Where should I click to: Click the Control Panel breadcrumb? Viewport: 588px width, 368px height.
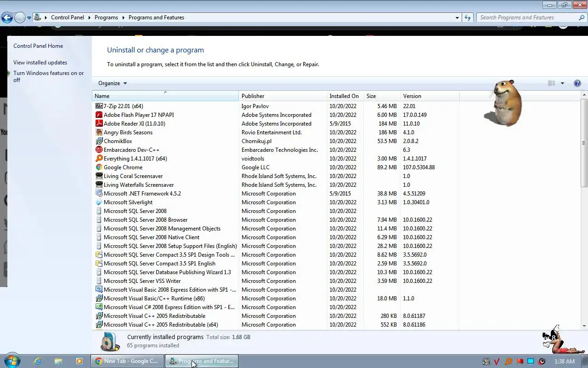tap(68, 17)
